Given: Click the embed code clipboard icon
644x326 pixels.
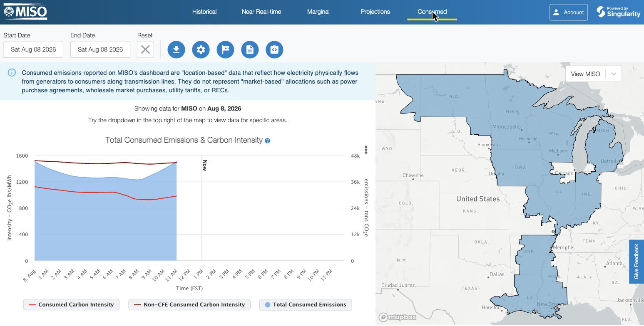Looking at the screenshot, I should [274, 49].
